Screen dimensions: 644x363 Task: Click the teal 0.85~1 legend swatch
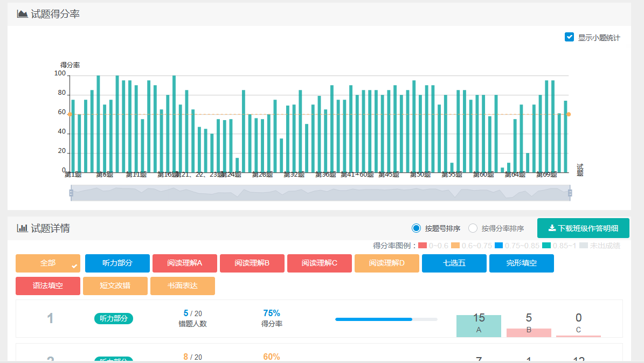(x=546, y=246)
